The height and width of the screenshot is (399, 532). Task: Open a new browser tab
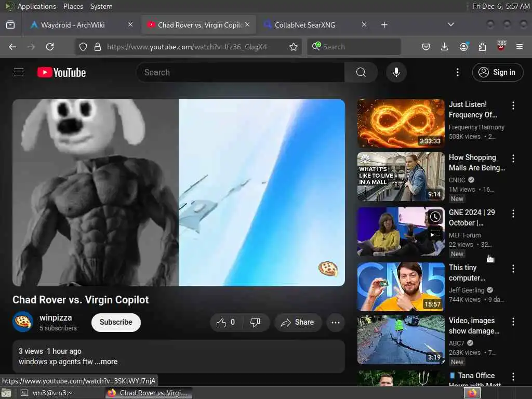tap(384, 25)
